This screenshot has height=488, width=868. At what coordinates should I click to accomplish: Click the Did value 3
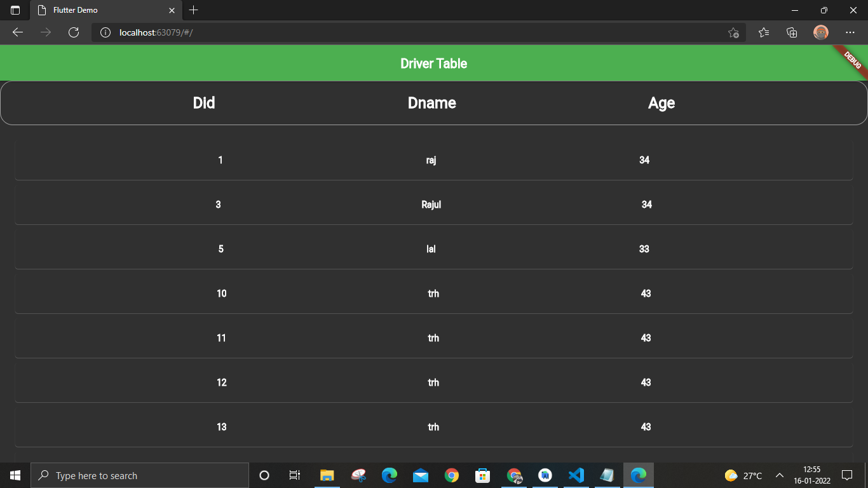[x=219, y=205]
